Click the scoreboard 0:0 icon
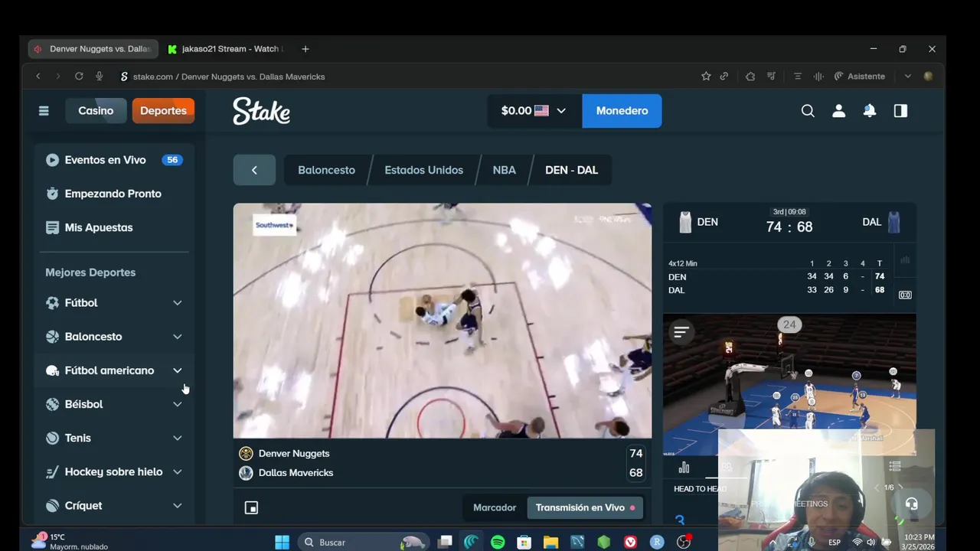980x551 pixels. pyautogui.click(x=905, y=295)
